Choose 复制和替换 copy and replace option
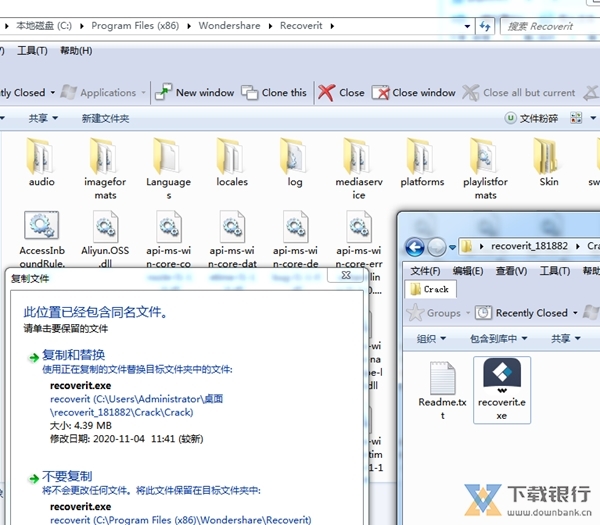Screen dimensions: 600x525 click(73, 355)
